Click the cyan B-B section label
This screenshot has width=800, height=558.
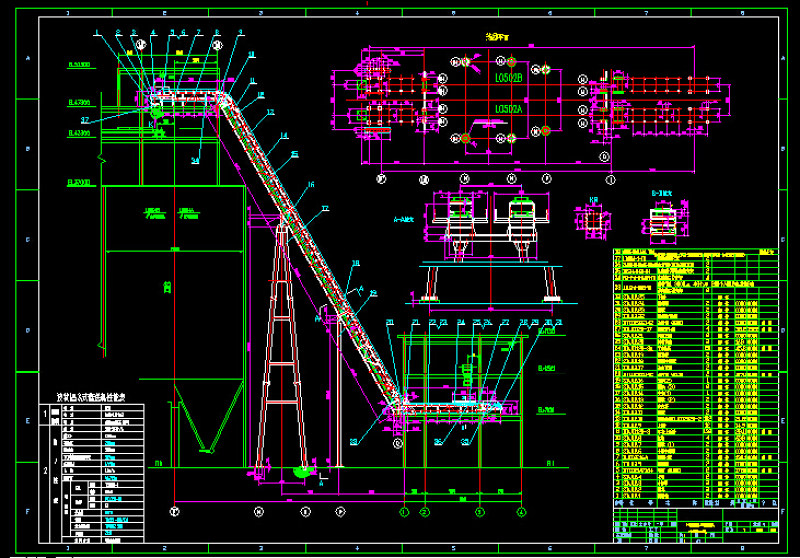point(662,193)
